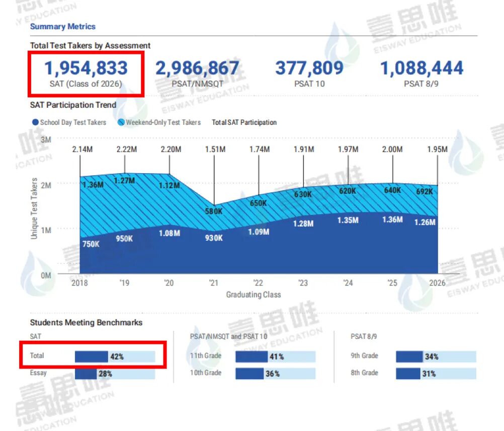Click the 750K school day data label
Viewport: 504px width, 431px height.
(91, 244)
